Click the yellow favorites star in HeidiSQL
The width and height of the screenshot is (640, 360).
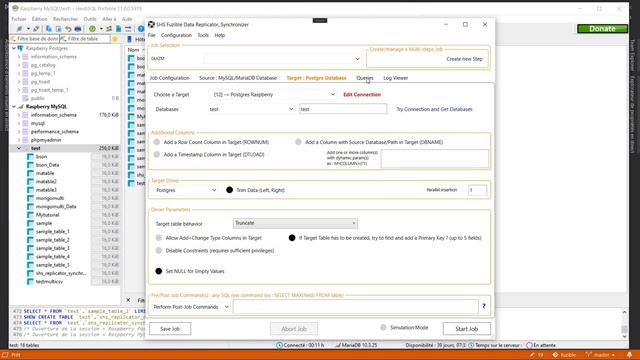coord(115,39)
